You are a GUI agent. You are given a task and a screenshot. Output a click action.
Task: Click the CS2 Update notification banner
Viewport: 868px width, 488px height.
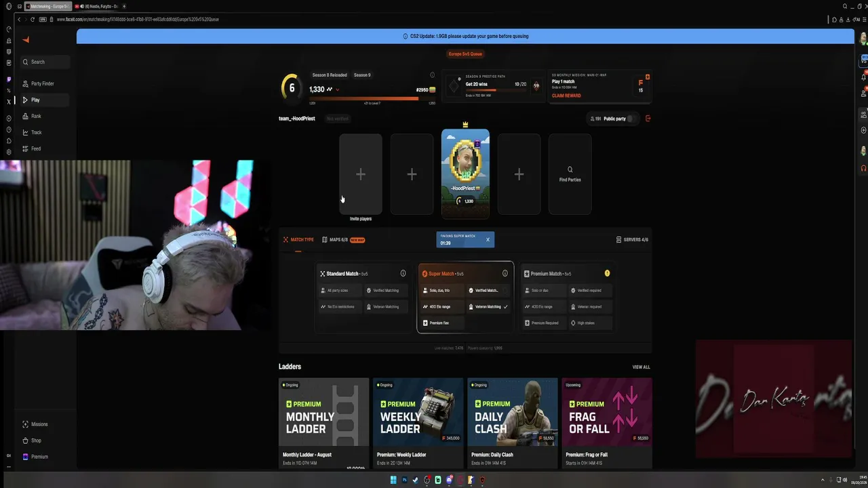coord(465,37)
